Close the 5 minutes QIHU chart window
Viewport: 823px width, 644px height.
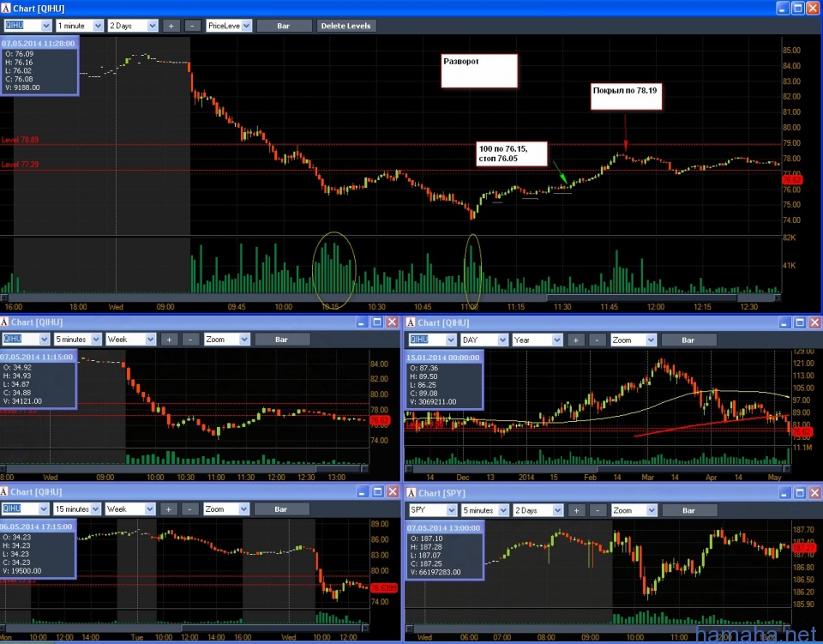(392, 322)
